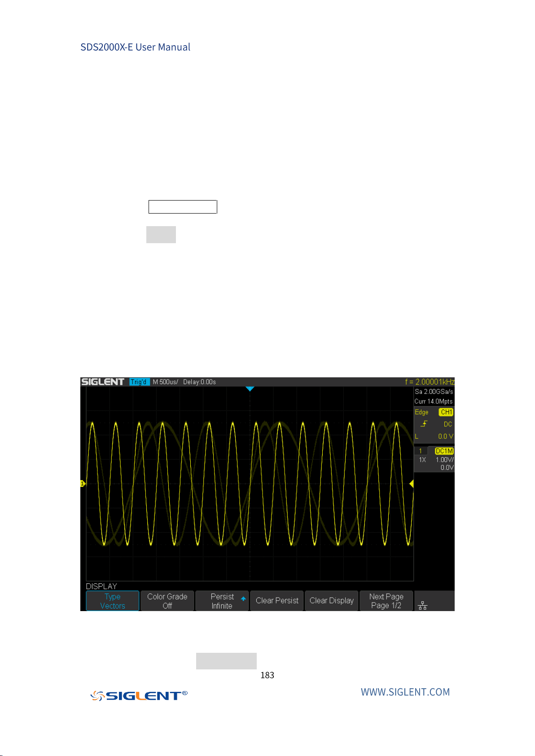Open the Persist Infinite menu

(222, 601)
